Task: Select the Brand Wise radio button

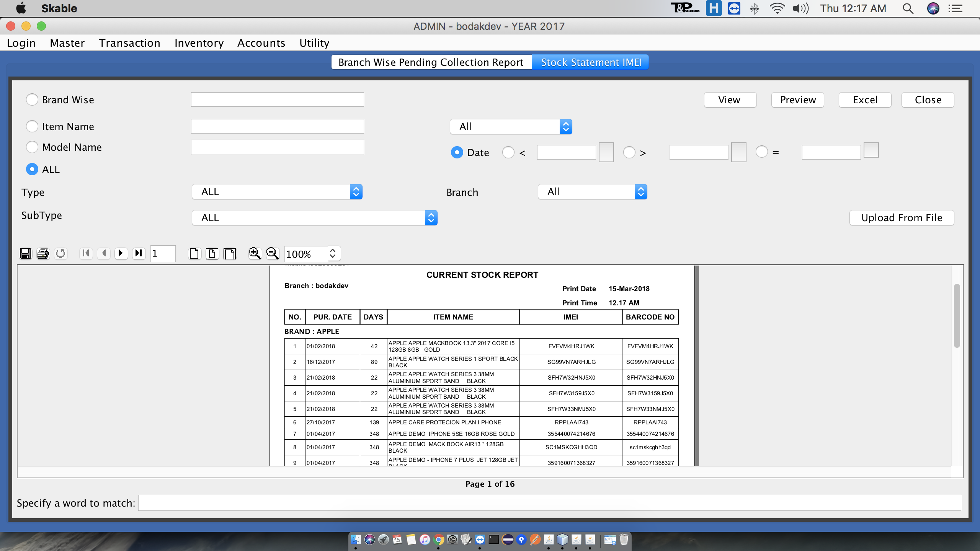Action: [32, 99]
